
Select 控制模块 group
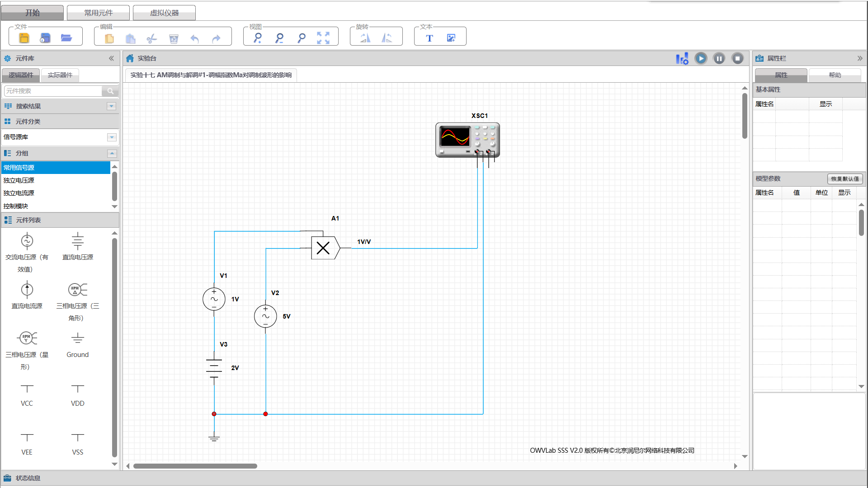(x=56, y=206)
